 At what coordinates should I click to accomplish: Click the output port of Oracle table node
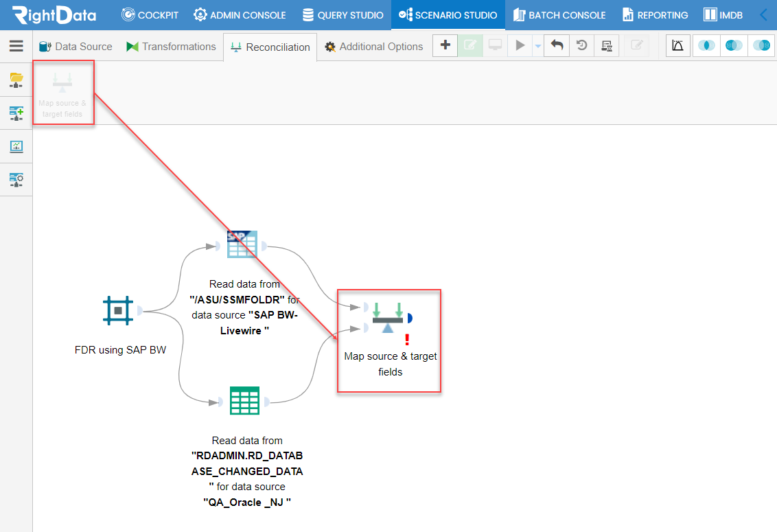[x=266, y=402]
